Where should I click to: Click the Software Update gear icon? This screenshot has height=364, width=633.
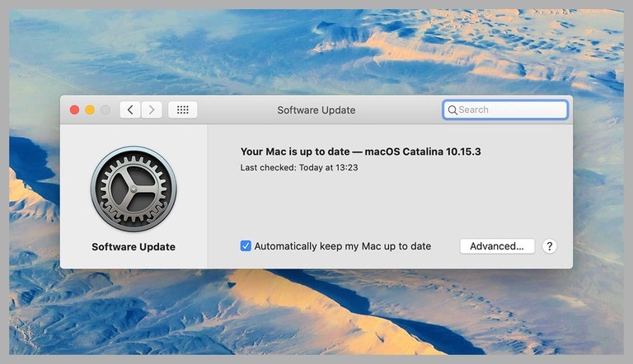134,189
